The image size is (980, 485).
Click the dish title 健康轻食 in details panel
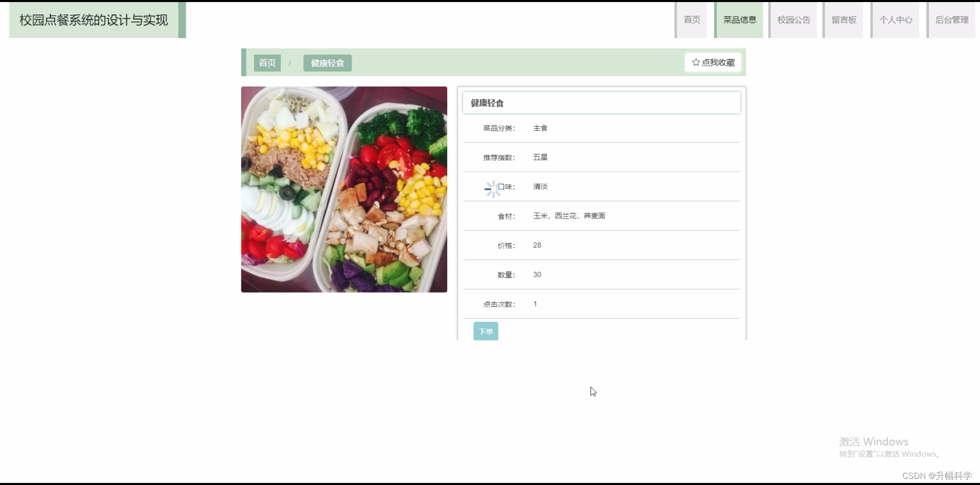[486, 103]
